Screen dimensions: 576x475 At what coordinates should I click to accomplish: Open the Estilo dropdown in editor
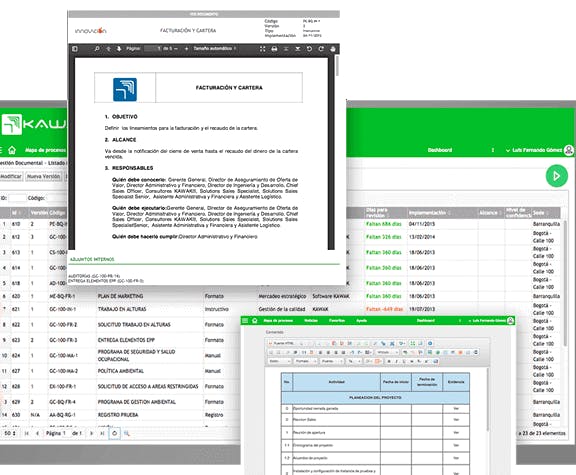point(280,361)
